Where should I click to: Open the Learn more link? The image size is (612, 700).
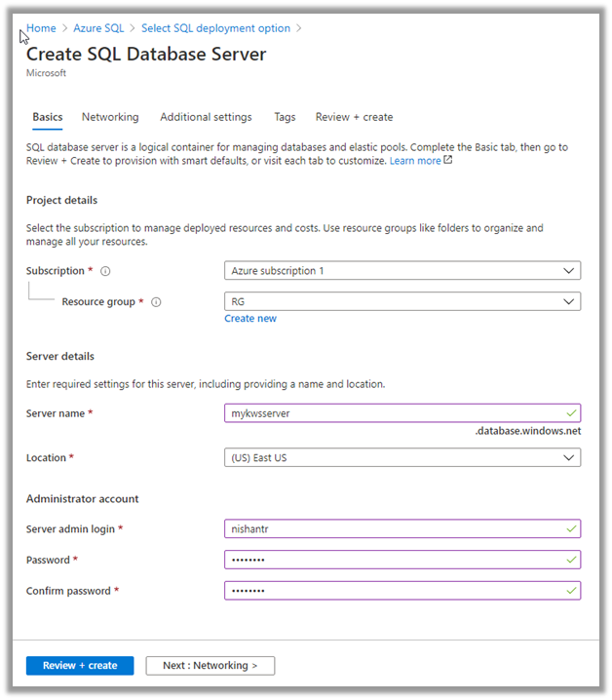click(415, 161)
